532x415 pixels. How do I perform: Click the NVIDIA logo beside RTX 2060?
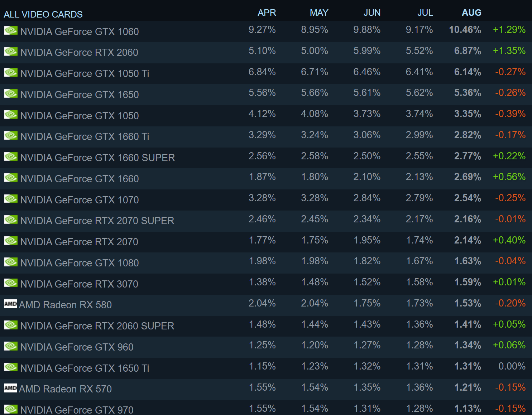coord(10,52)
